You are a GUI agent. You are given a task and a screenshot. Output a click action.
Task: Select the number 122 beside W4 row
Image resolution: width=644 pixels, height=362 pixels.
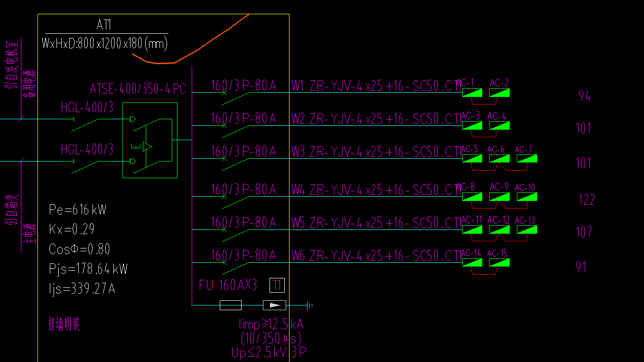point(587,200)
